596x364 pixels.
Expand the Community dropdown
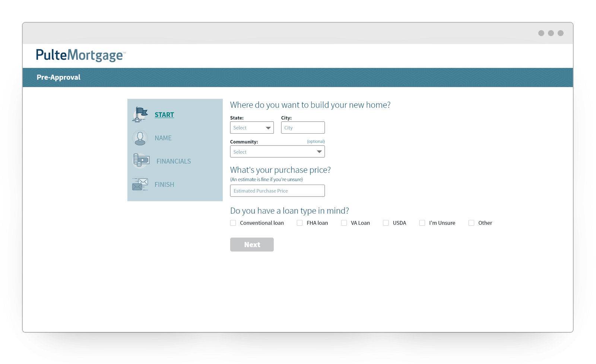277,152
